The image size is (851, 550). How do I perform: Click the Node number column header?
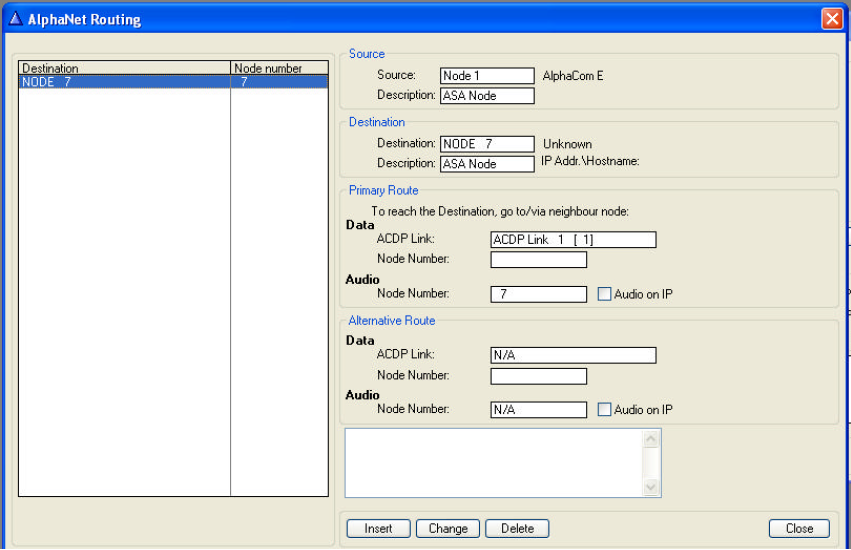click(x=279, y=68)
